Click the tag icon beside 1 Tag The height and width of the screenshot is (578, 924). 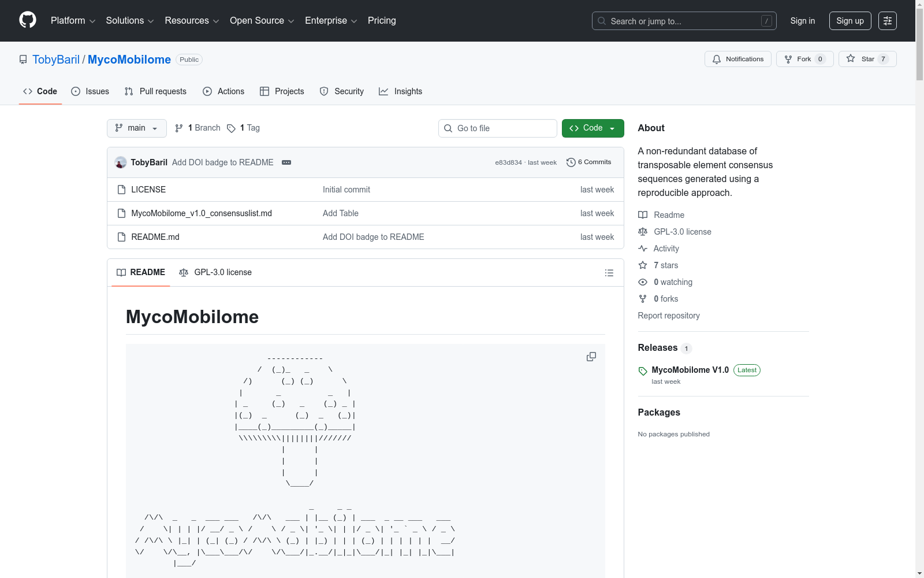point(231,128)
